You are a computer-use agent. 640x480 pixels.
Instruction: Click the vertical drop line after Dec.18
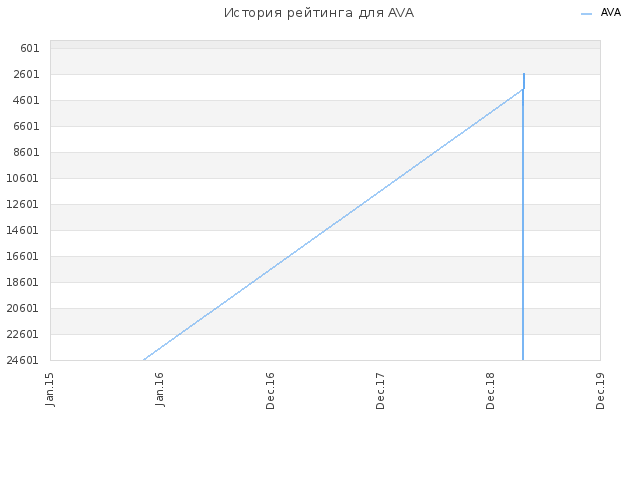[523, 229]
